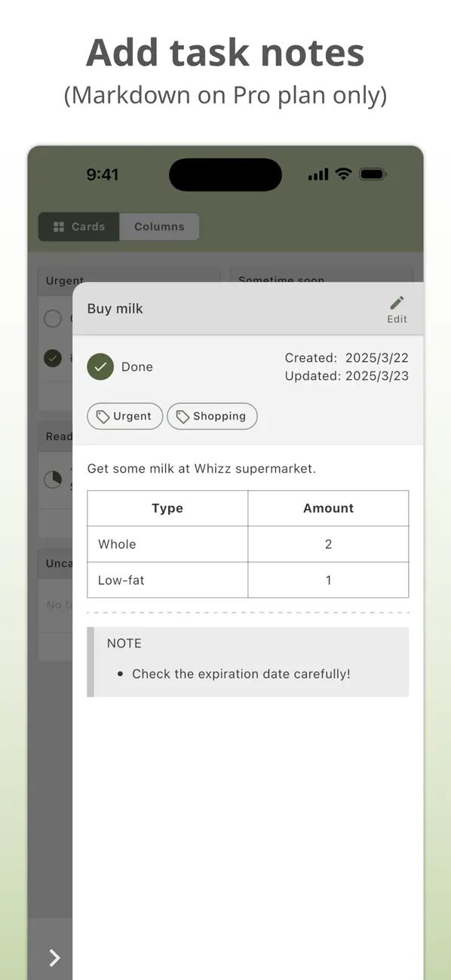Image resolution: width=451 pixels, height=980 pixels.
Task: Tap the Wi-Fi icon in the status bar
Action: point(344,174)
